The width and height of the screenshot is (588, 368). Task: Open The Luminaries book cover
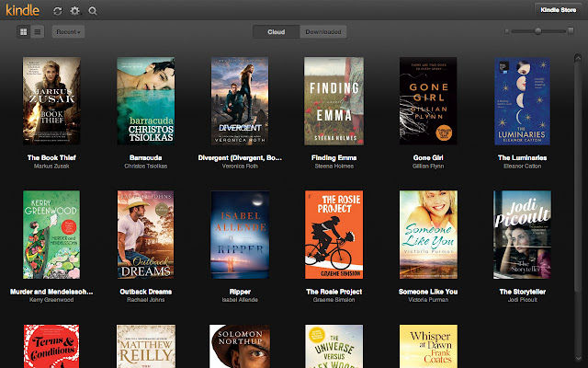coord(523,100)
